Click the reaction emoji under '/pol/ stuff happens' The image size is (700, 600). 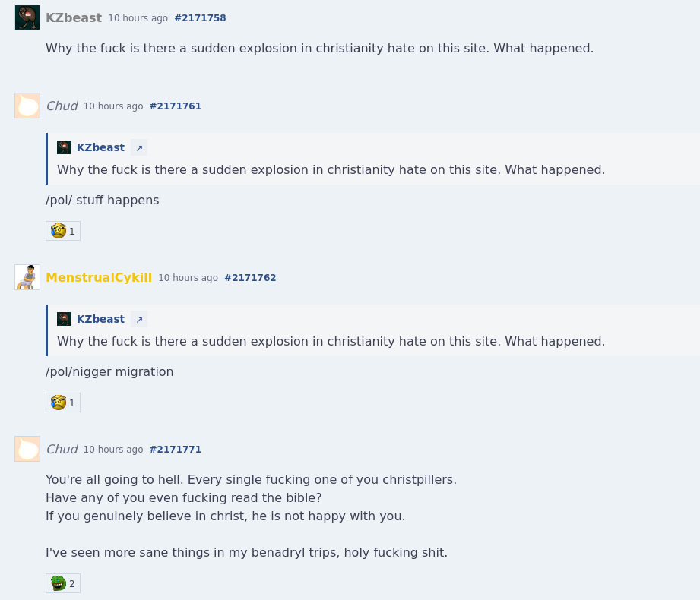click(59, 231)
